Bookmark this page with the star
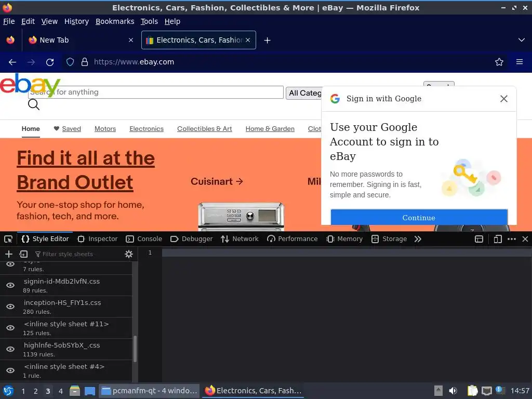This screenshot has height=399, width=532. [499, 62]
